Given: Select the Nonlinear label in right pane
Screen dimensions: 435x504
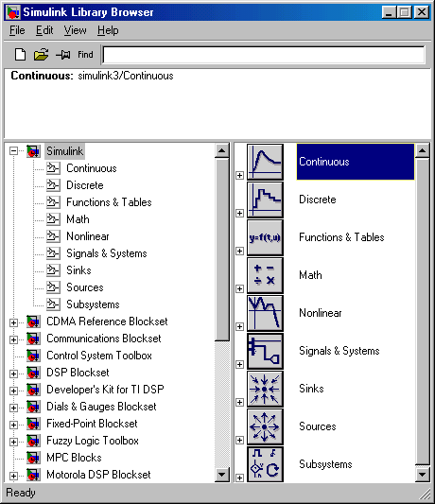Looking at the screenshot, I should (x=321, y=313).
